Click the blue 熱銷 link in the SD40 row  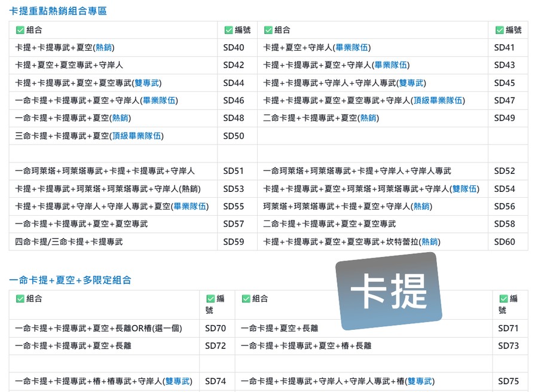click(x=103, y=48)
